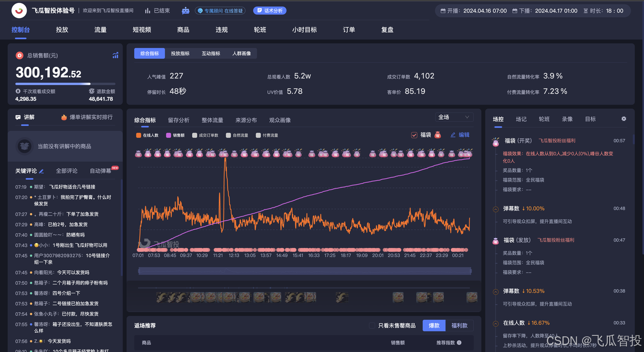This screenshot has height=352, width=644.
Task: Open the 控制台 tab
Action: pyautogui.click(x=21, y=30)
